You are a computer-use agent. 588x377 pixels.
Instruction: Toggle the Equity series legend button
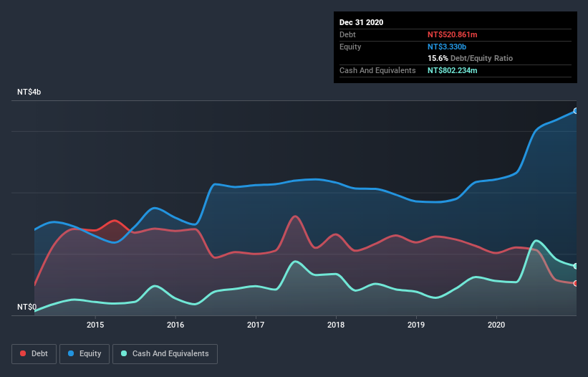click(x=85, y=354)
